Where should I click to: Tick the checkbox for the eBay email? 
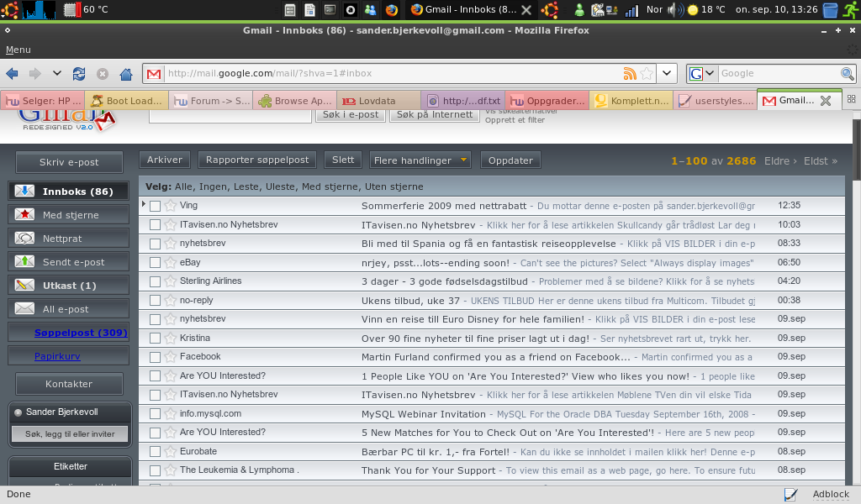click(155, 263)
